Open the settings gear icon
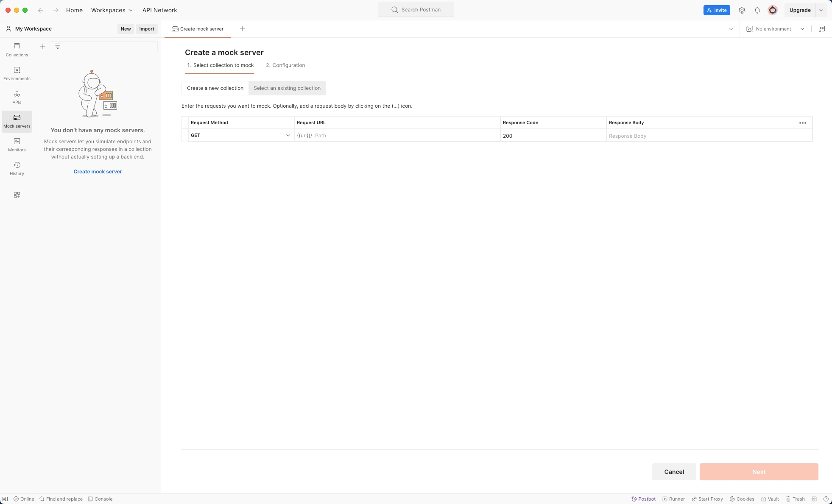This screenshot has height=504, width=832. (x=742, y=10)
